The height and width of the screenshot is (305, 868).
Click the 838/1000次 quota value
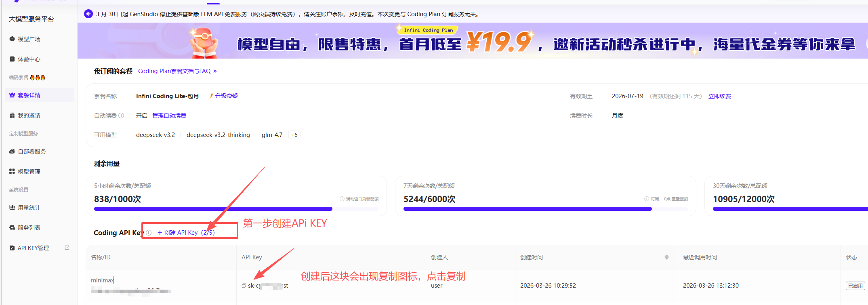click(118, 199)
